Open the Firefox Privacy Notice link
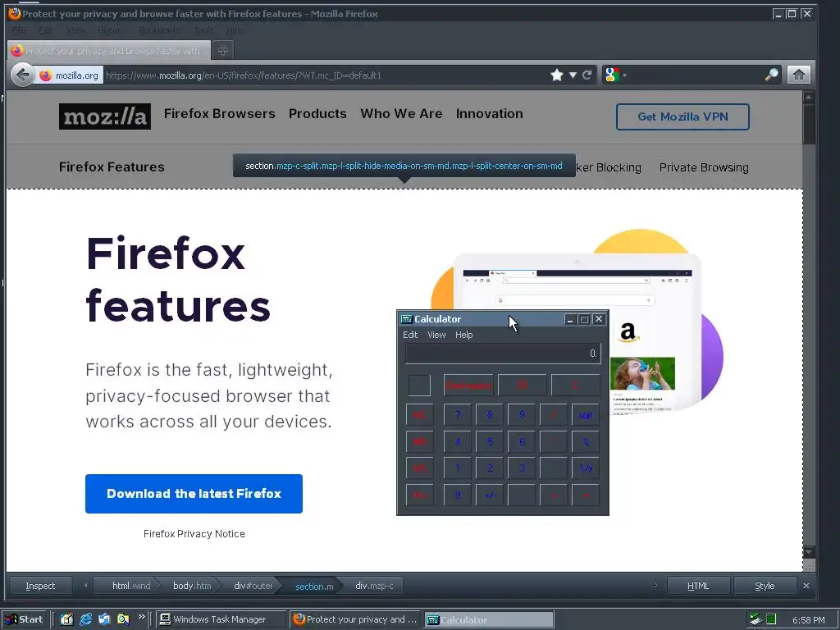 click(194, 533)
